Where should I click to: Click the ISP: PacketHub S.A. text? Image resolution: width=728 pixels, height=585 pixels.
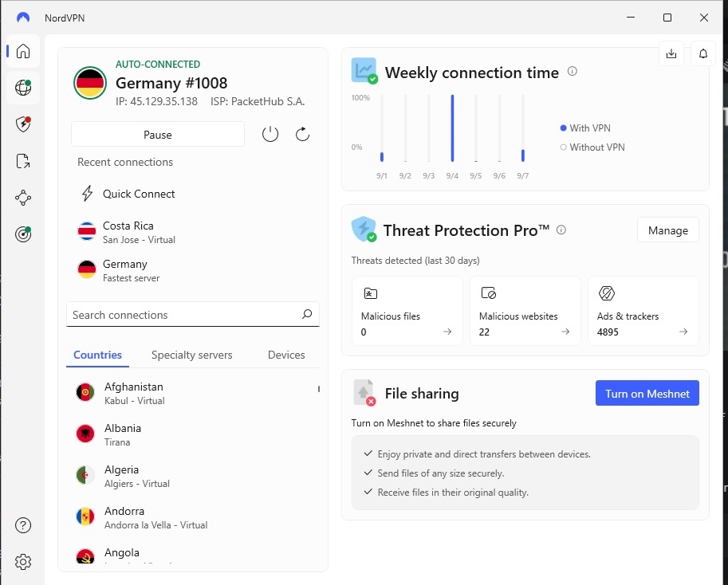click(x=258, y=101)
